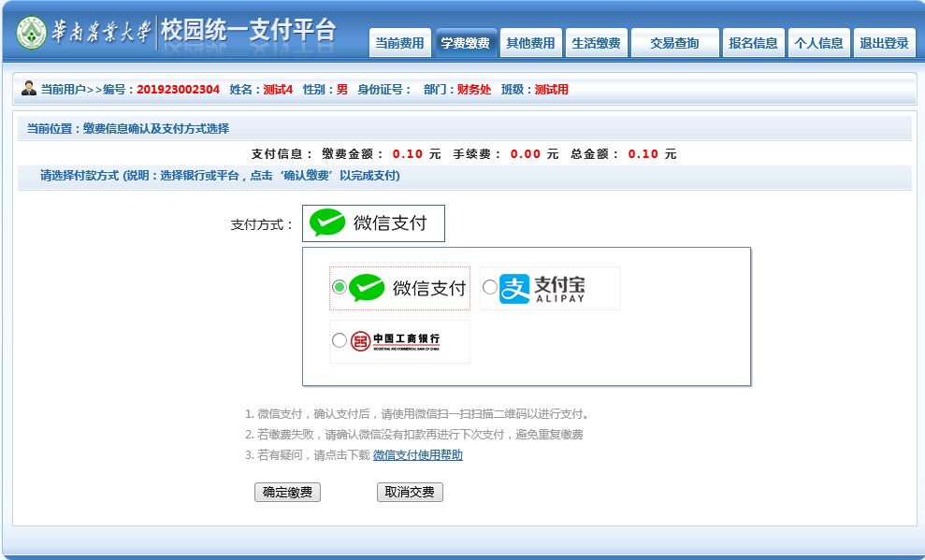Click 退出登录 to log out
Image resolution: width=925 pixels, height=560 pixels.
884,43
